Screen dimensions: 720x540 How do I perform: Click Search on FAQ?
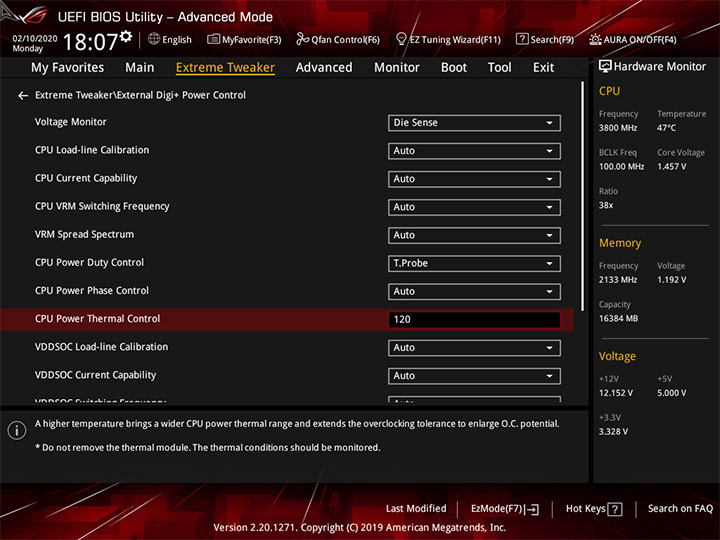click(680, 509)
